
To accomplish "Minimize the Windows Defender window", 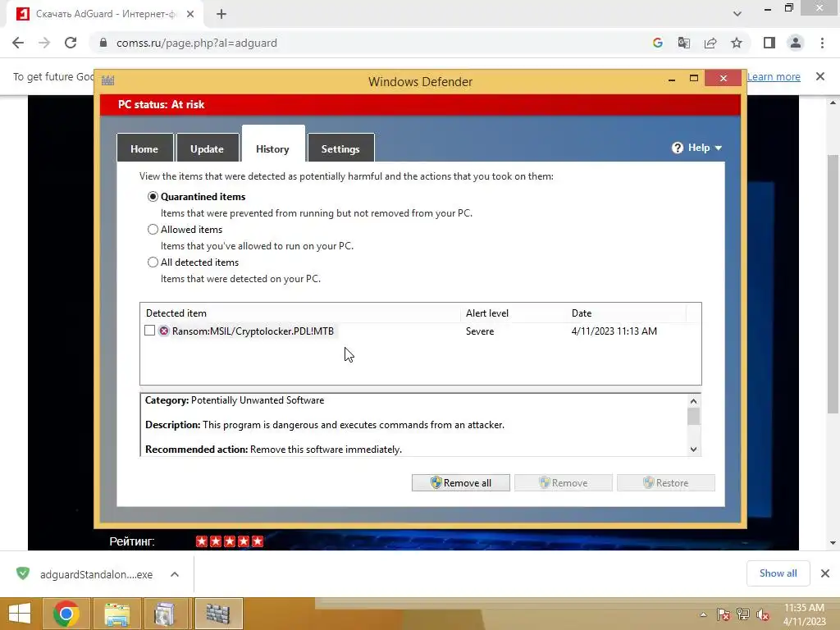I will pos(672,79).
